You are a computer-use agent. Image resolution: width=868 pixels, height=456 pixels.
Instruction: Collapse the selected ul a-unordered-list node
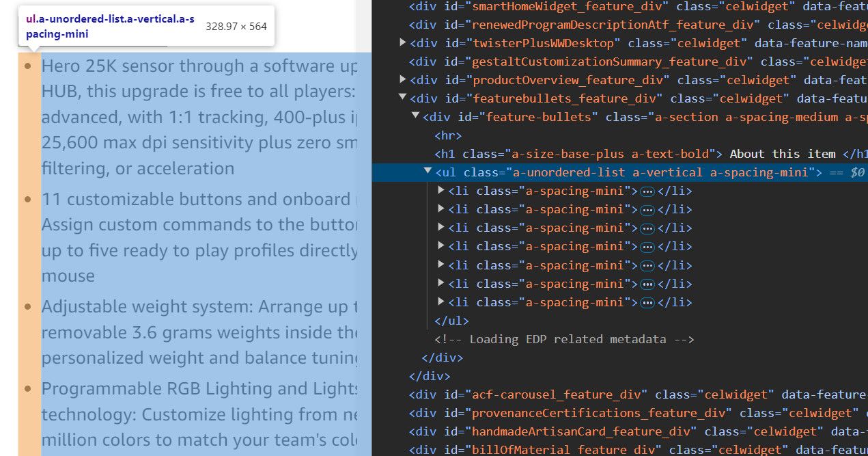pyautogui.click(x=428, y=172)
